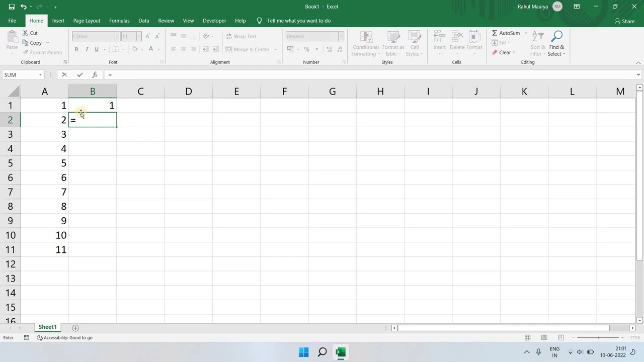Click the Sort & Filter icon

tap(538, 36)
